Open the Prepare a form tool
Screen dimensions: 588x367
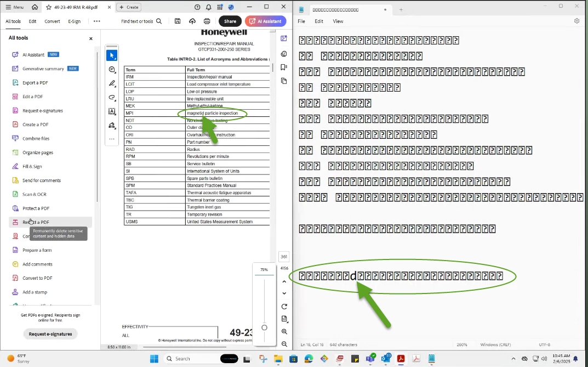(x=37, y=250)
